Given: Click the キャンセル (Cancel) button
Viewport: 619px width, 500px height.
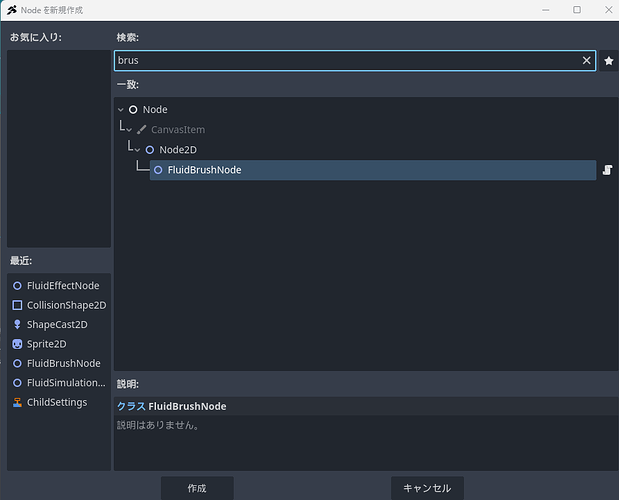Looking at the screenshot, I should [x=427, y=488].
